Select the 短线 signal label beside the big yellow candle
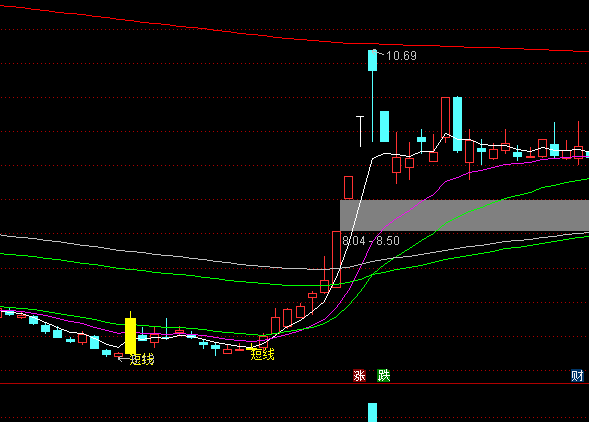 [142, 360]
